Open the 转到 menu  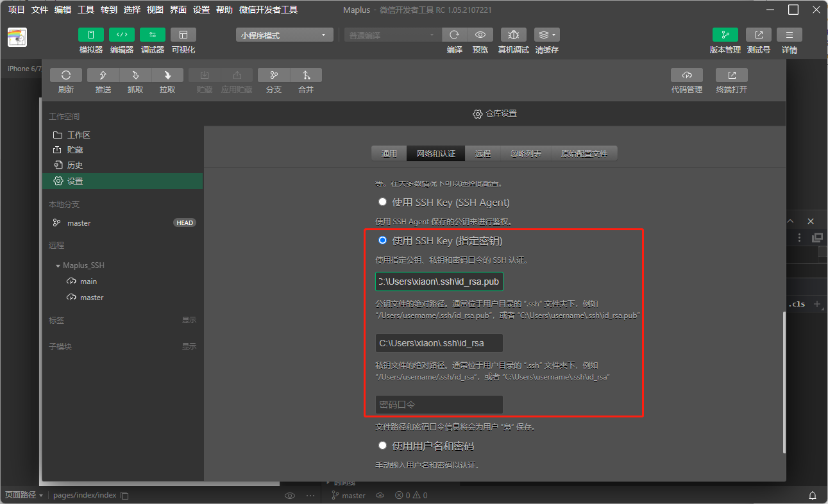[109, 10]
